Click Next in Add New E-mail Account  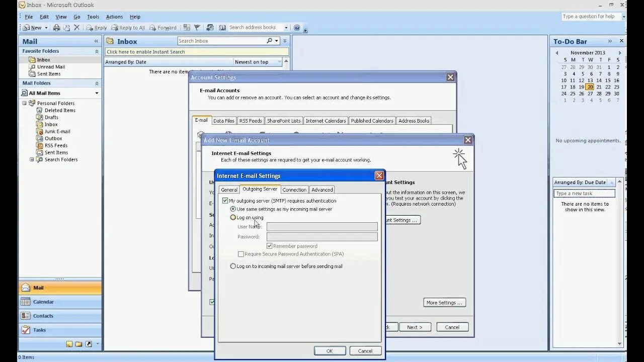(415, 327)
